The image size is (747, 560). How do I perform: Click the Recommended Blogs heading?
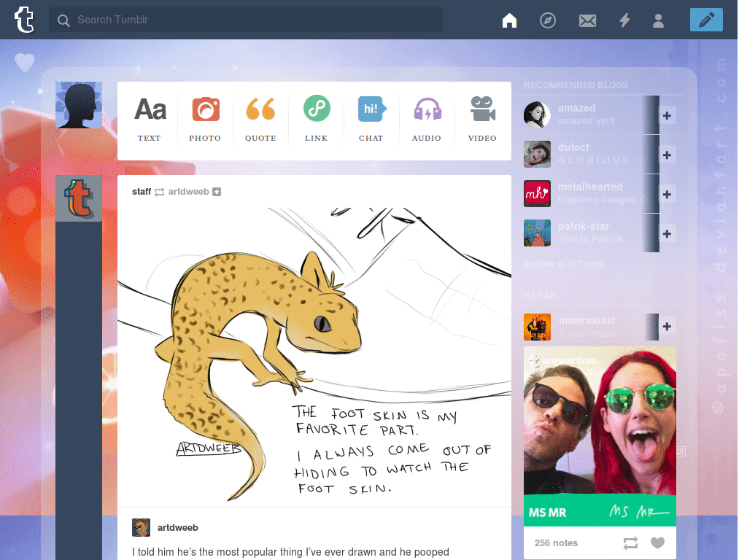pyautogui.click(x=576, y=85)
